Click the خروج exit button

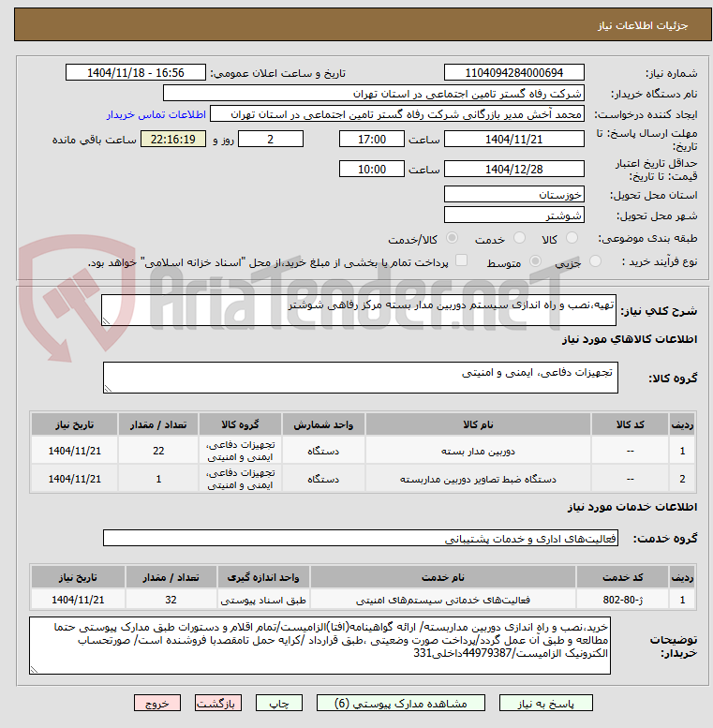(157, 704)
